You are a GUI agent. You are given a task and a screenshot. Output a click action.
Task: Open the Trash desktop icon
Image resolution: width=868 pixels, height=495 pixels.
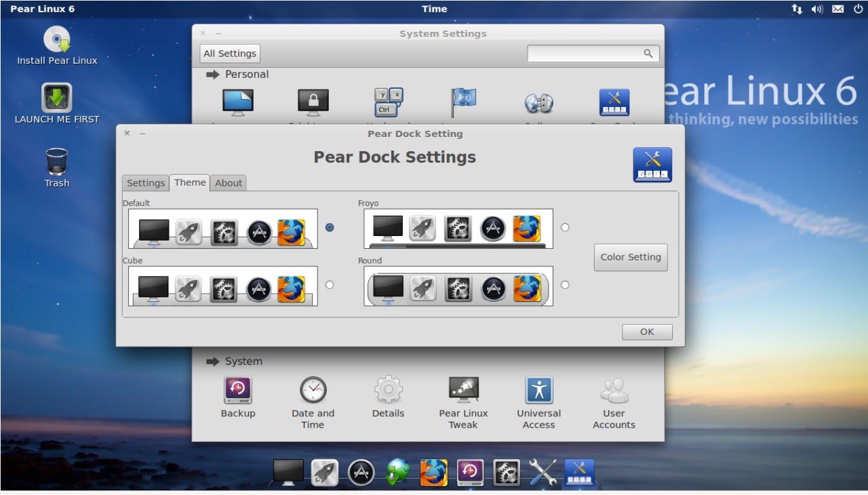tap(57, 167)
